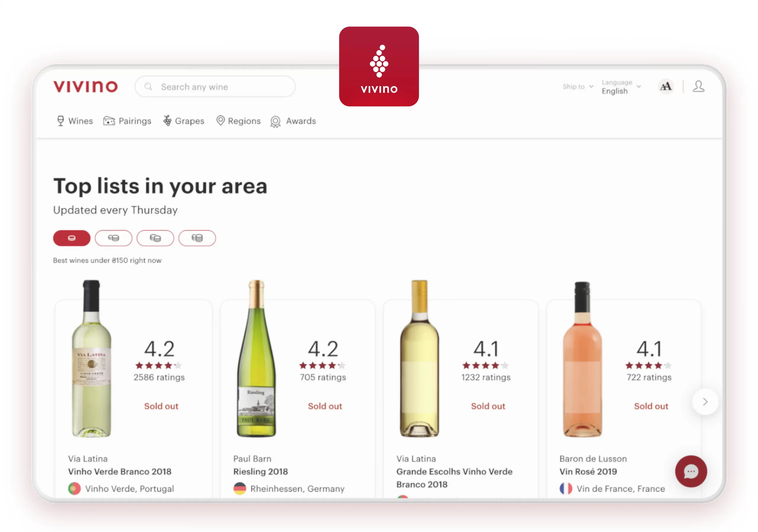Open the Grapes menu
Image resolution: width=758 pixels, height=532 pixels.
[x=184, y=121]
